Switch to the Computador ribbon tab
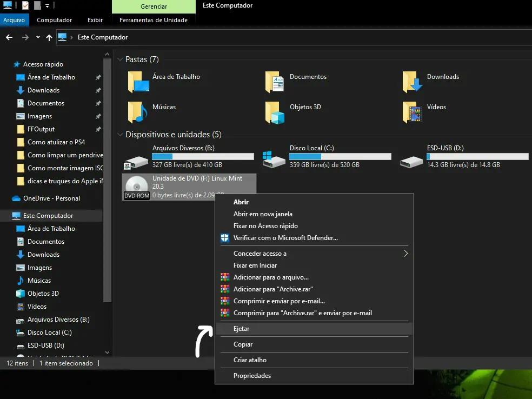The height and width of the screenshot is (399, 532). click(54, 20)
